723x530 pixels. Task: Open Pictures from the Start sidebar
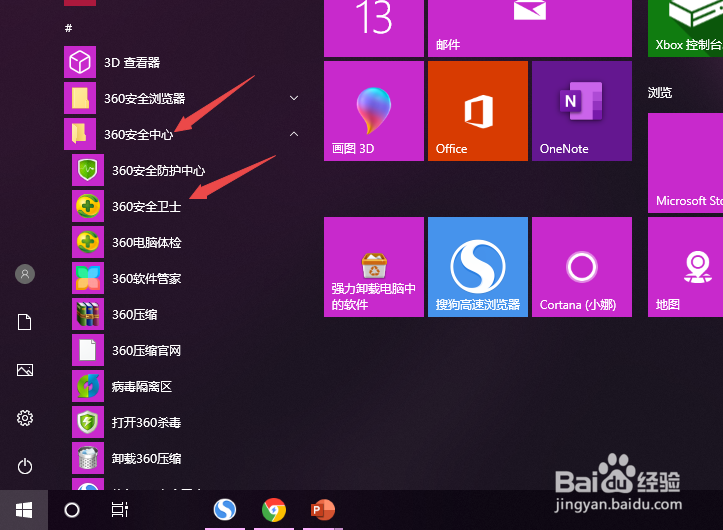pyautogui.click(x=25, y=370)
